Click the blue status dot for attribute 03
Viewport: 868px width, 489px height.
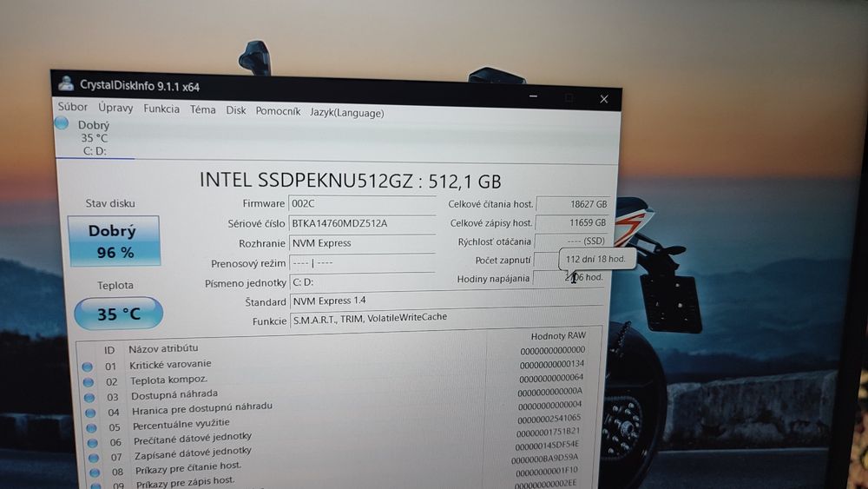tap(89, 397)
